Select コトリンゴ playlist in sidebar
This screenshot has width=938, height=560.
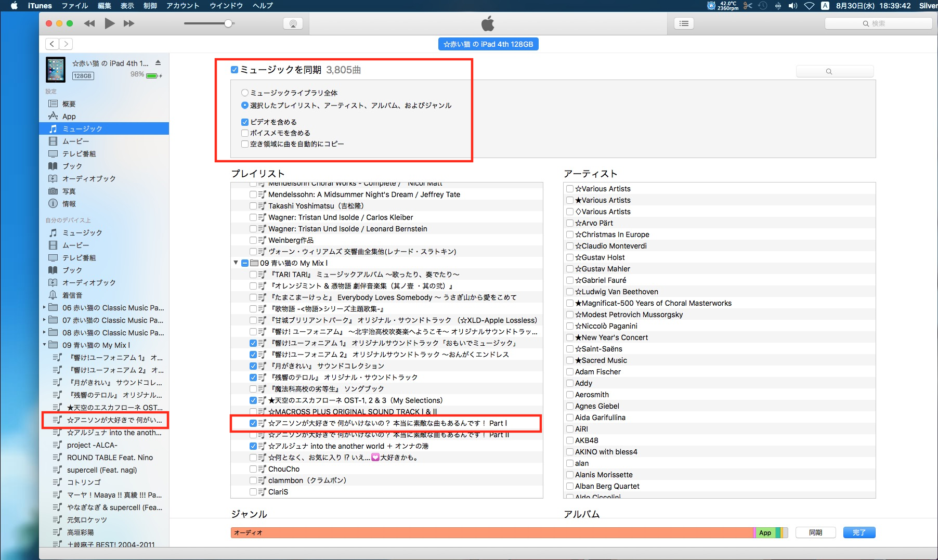point(84,483)
